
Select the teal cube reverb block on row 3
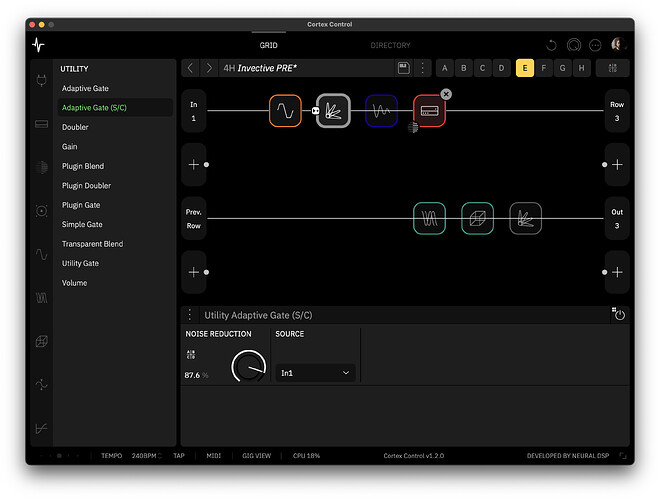click(x=477, y=218)
